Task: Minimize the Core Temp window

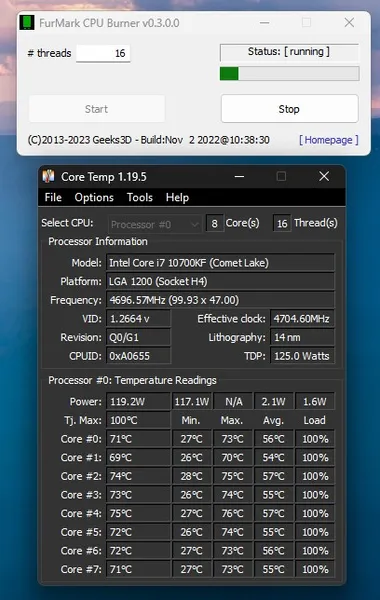Action: (x=240, y=176)
